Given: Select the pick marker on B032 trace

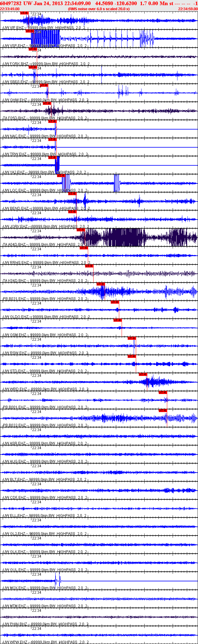Looking at the screenshot, I should coord(163,411).
